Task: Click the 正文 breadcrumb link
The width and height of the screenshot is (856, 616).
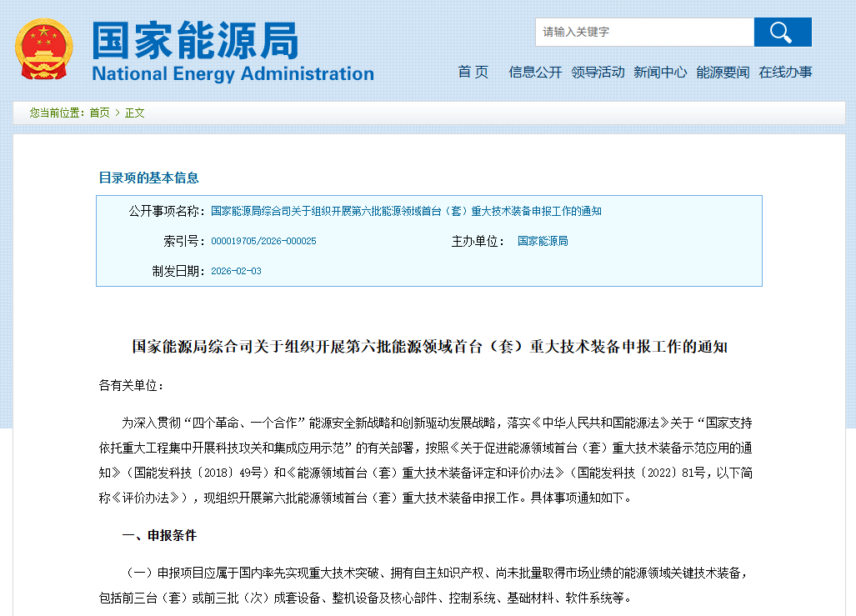Action: pos(133,113)
